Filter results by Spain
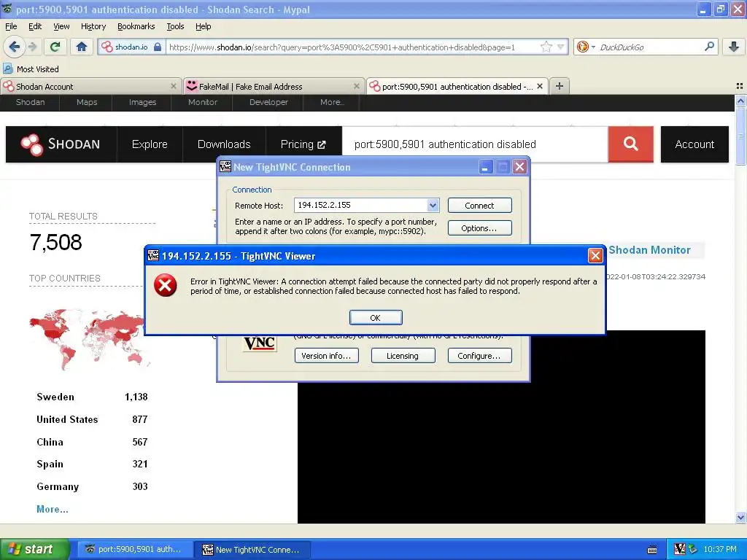This screenshot has height=560, width=747. point(50,464)
